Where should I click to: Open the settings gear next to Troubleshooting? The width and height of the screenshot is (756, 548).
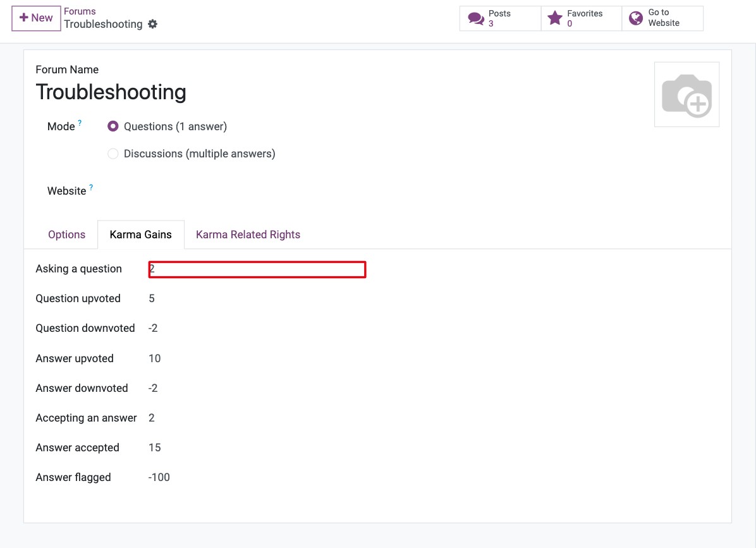[152, 24]
